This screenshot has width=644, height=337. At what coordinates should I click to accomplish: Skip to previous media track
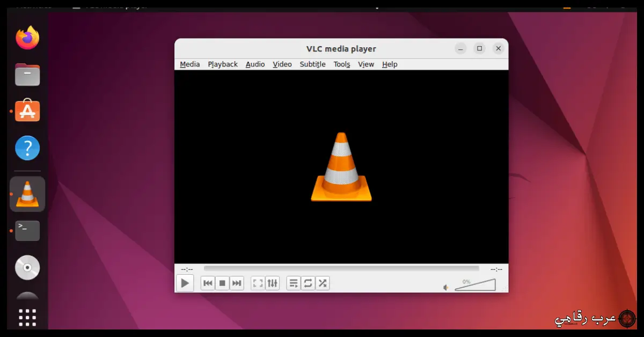coord(208,283)
